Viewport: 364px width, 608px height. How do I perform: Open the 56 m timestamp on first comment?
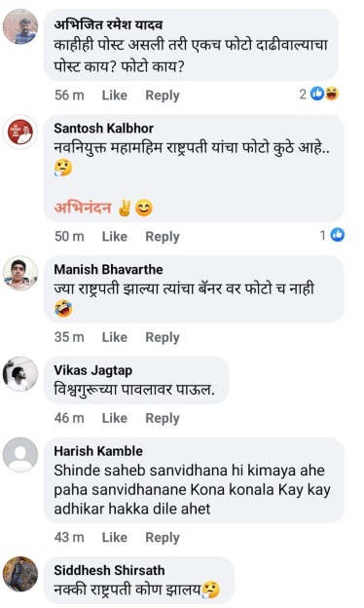69,95
